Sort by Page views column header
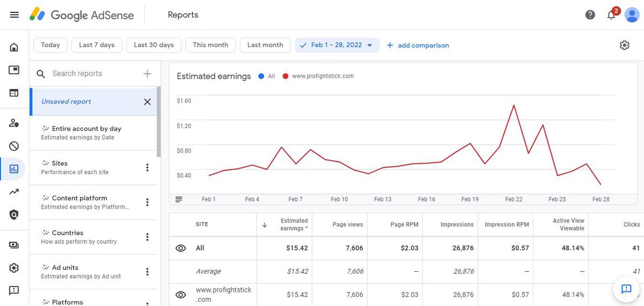The height and width of the screenshot is (306, 644). (x=348, y=225)
